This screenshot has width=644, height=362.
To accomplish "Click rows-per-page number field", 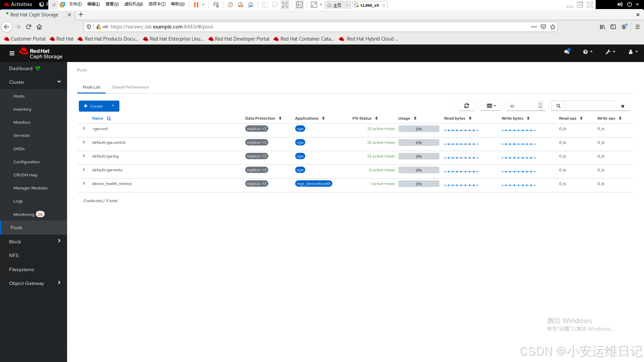I will pos(522,106).
